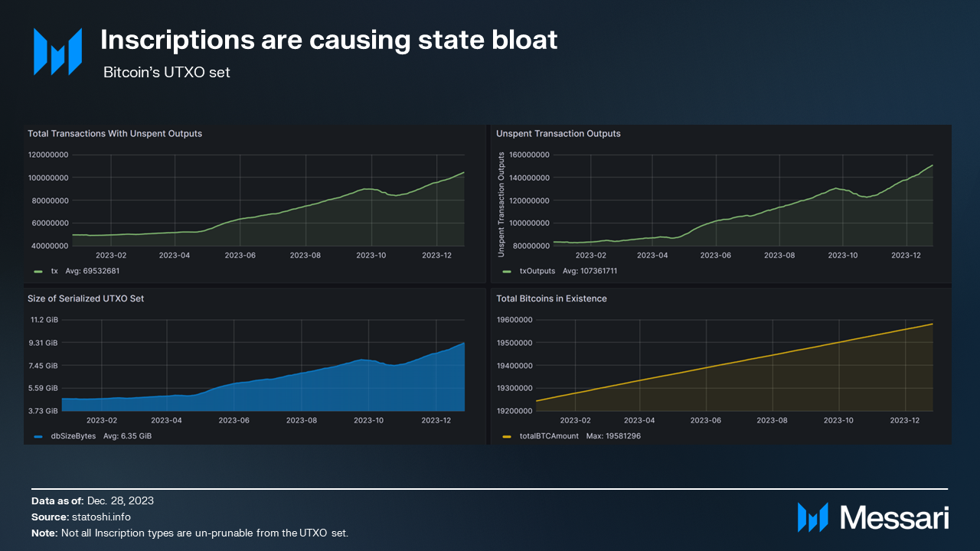Click the Messari logo beside the headline
The height and width of the screenshot is (551, 980).
[x=57, y=52]
